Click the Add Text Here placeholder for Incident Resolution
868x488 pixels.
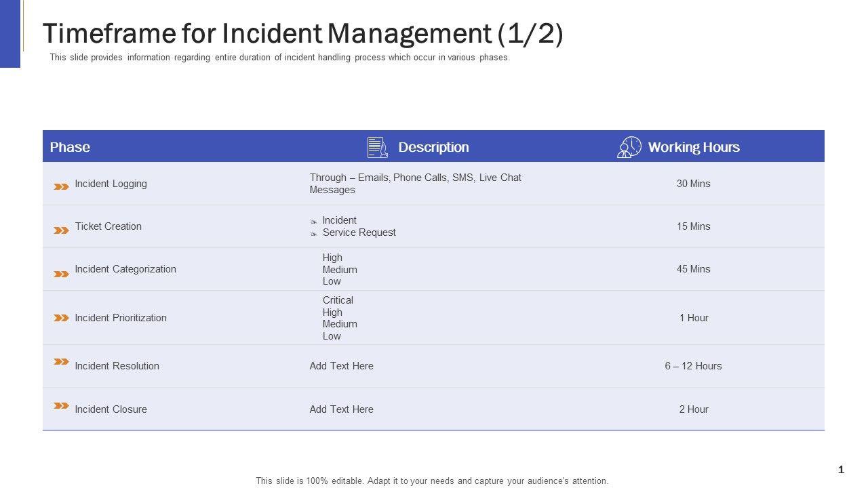pos(341,366)
